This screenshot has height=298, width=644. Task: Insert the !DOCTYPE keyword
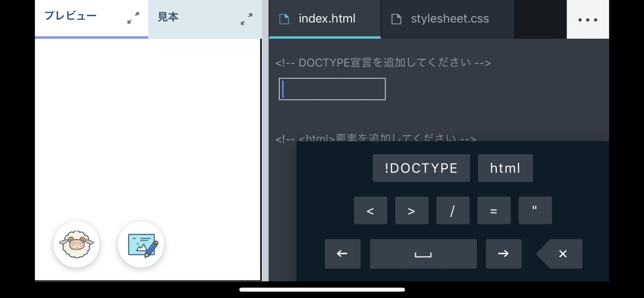pyautogui.click(x=421, y=168)
